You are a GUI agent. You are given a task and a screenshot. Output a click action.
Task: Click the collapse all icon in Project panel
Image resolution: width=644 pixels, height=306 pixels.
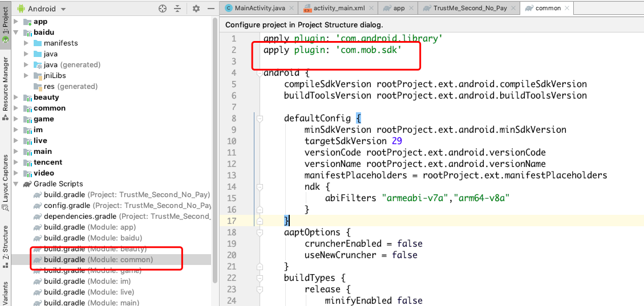pos(177,9)
